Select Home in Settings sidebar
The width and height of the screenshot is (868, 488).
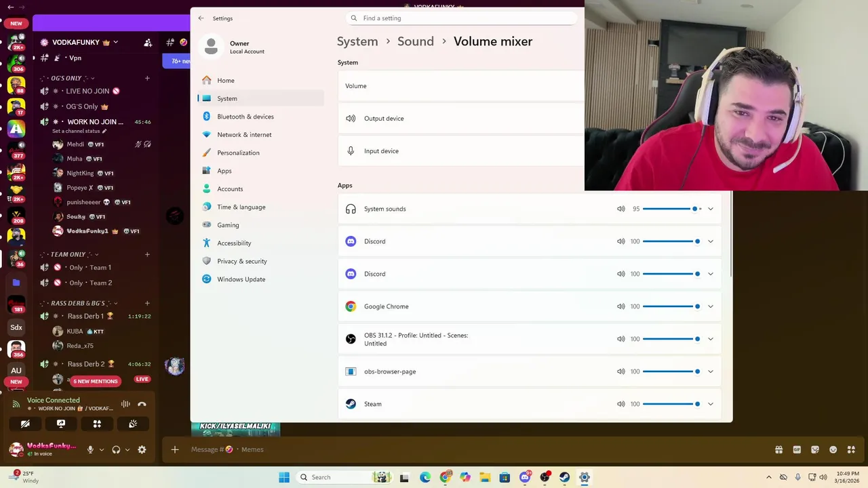click(260, 80)
